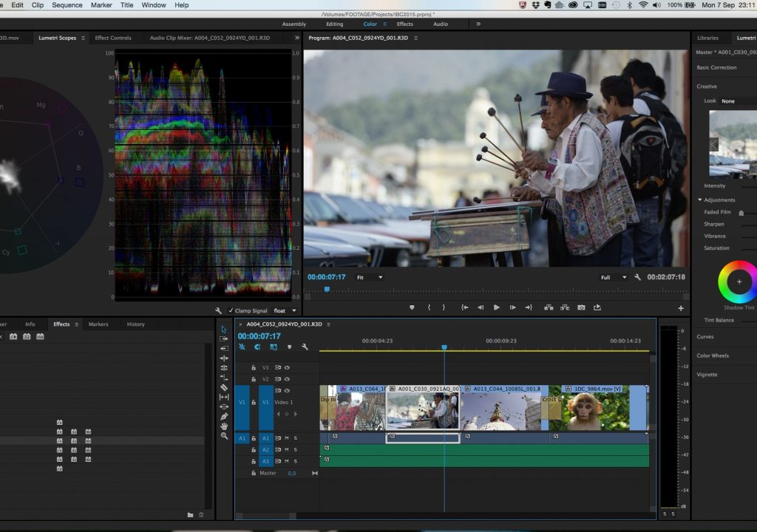The image size is (757, 532).
Task: Click the Lift button in Program monitor
Action: (549, 307)
